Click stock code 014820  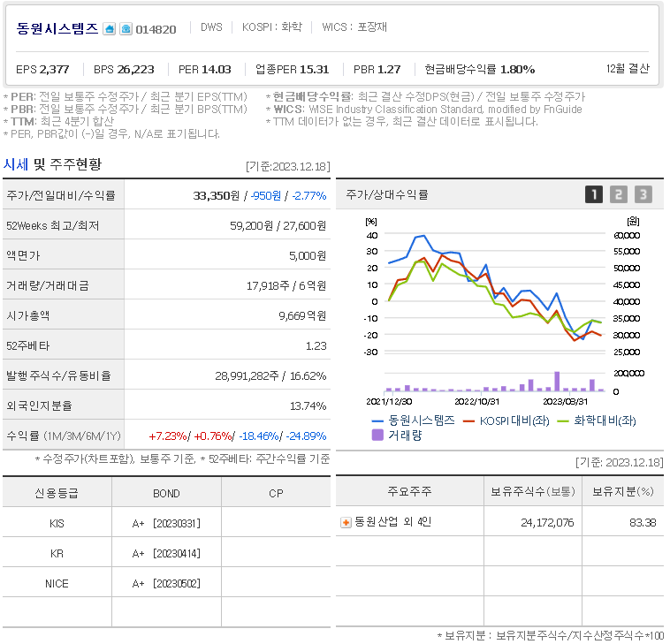pyautogui.click(x=156, y=29)
